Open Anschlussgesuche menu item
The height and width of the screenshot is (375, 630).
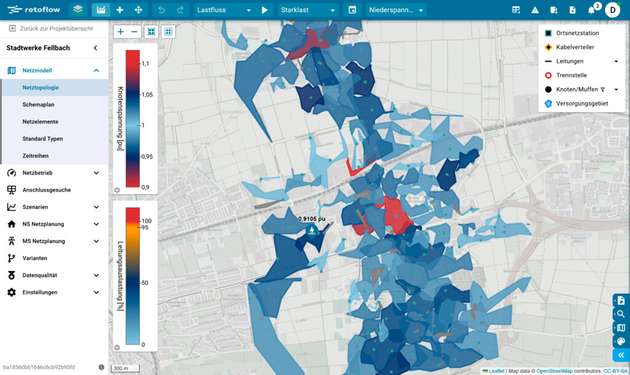54,190
